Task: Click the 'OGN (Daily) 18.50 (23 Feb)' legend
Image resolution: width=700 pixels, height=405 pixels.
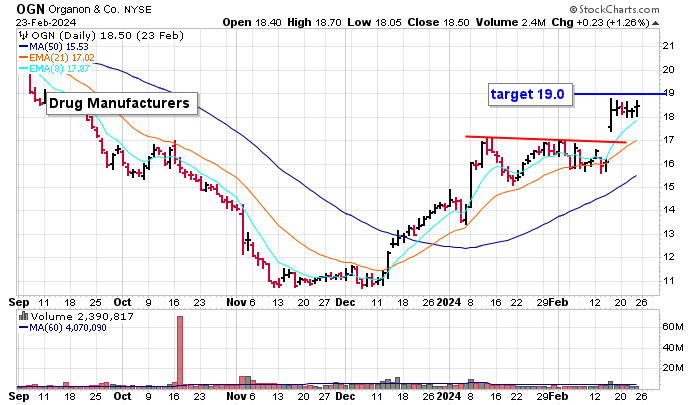Action: click(107, 35)
